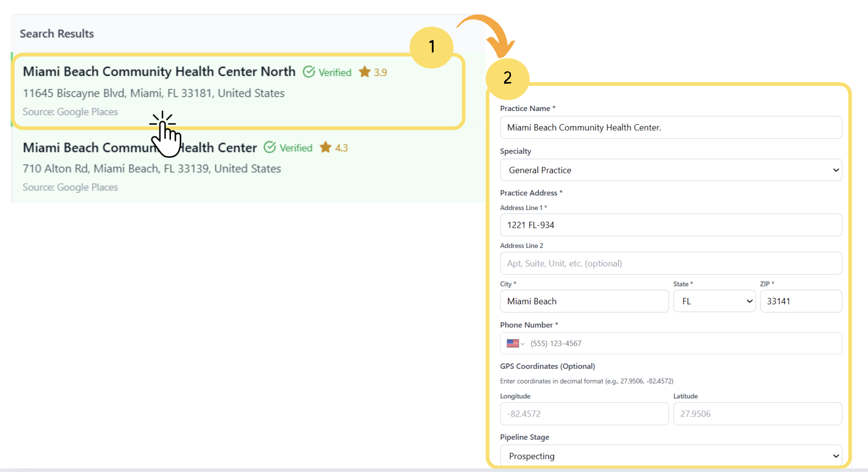The height and width of the screenshot is (472, 868).
Task: Click the Verified checkmark icon for 710 Alton Rd result
Action: (269, 147)
